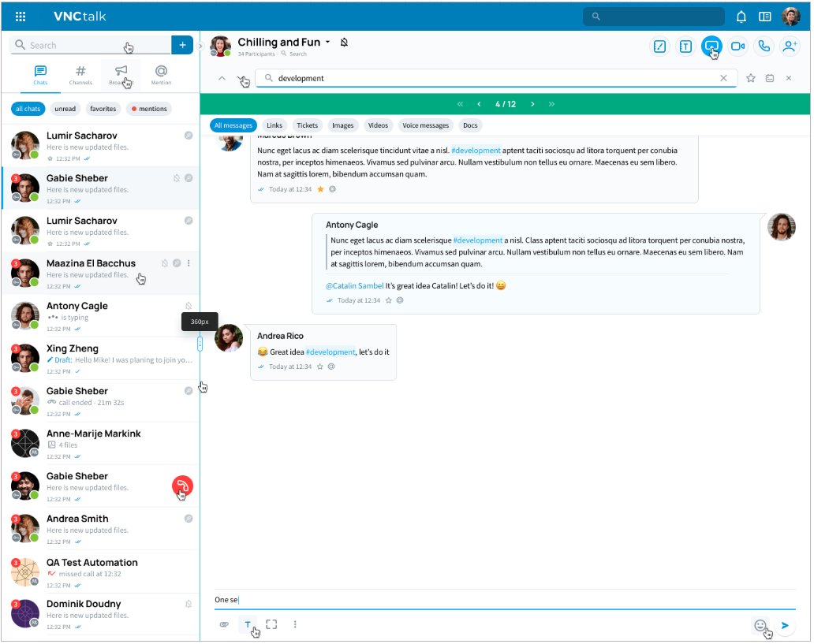Toggle starred filter in search bar
Viewport: 814px width, 644px height.
[x=751, y=78]
